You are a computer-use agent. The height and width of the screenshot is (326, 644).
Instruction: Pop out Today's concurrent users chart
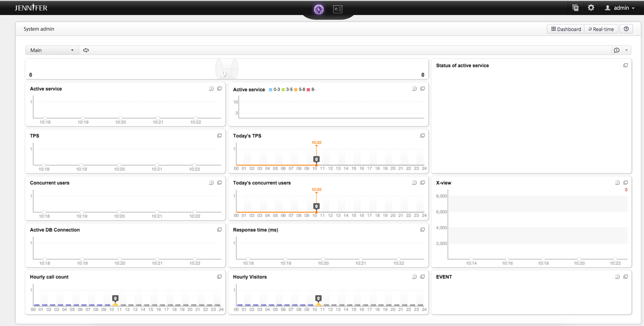(423, 183)
